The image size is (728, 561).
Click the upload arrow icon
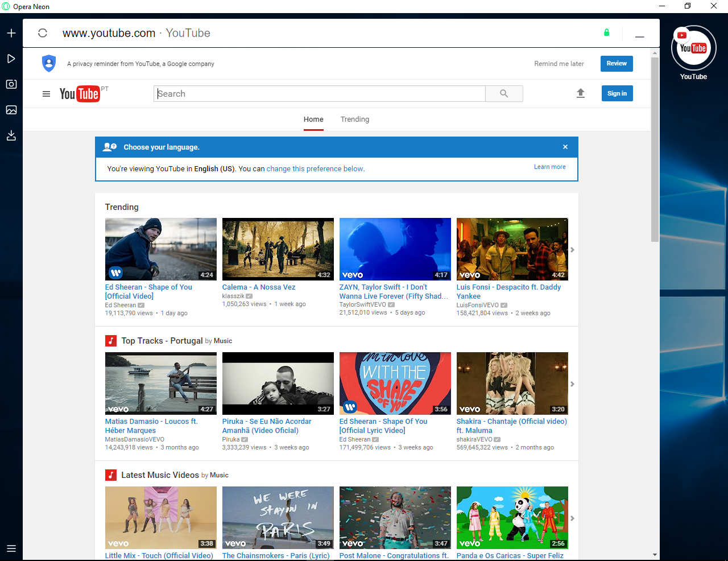pyautogui.click(x=581, y=93)
